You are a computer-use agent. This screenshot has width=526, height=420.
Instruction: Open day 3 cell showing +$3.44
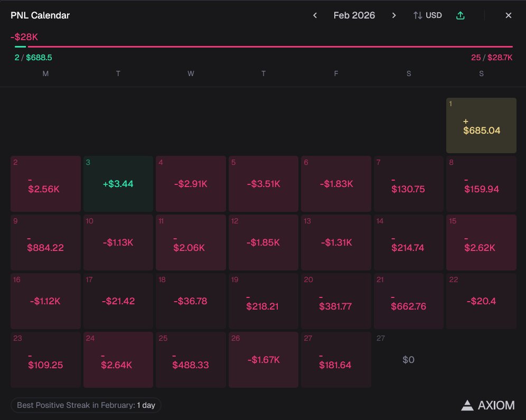[x=118, y=184]
